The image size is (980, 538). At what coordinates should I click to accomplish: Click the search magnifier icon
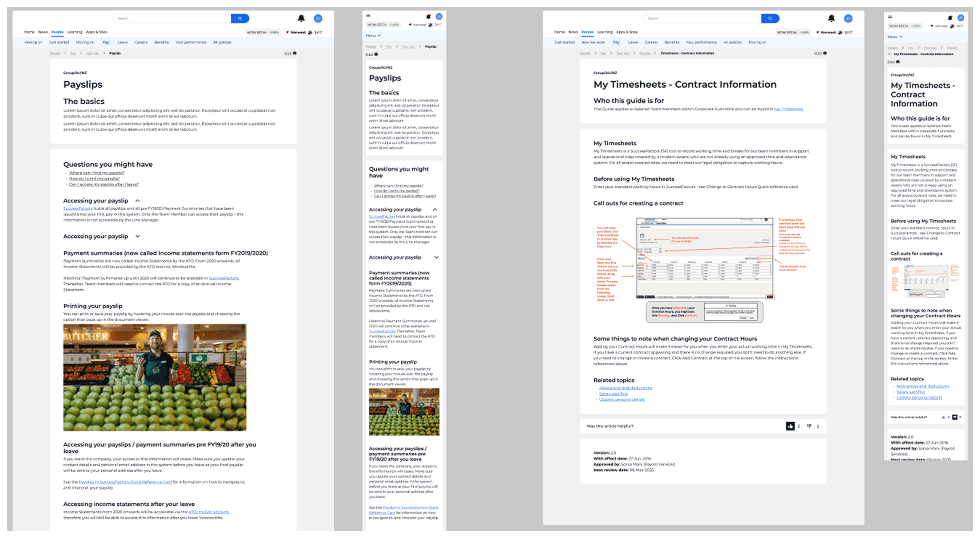240,18
